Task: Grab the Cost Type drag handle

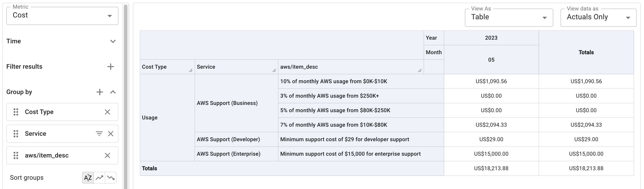Action: [16, 112]
